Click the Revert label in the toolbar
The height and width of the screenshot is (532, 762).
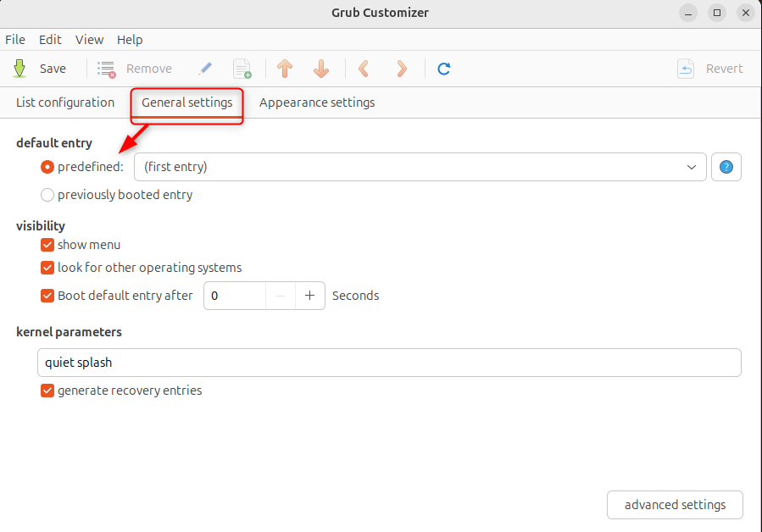pos(724,69)
